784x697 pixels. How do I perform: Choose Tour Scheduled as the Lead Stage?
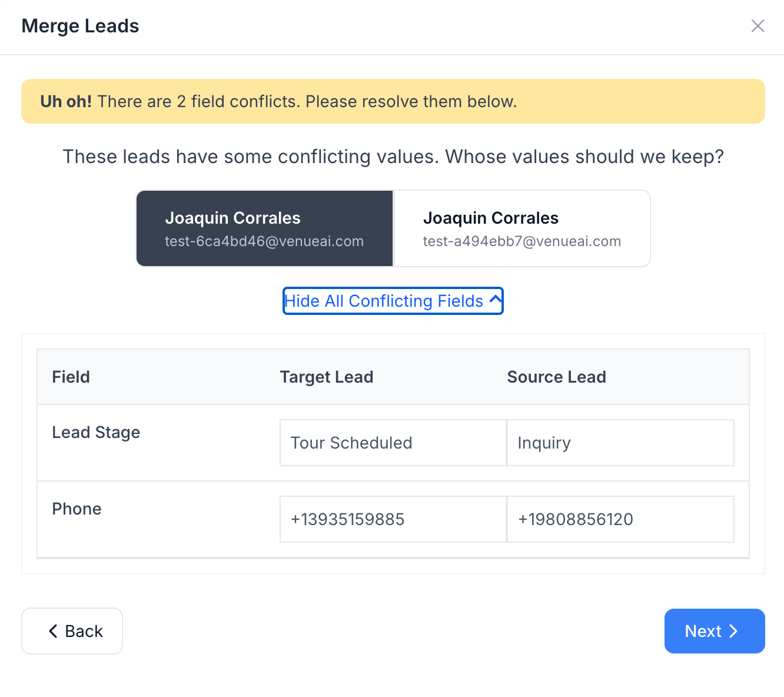[393, 443]
